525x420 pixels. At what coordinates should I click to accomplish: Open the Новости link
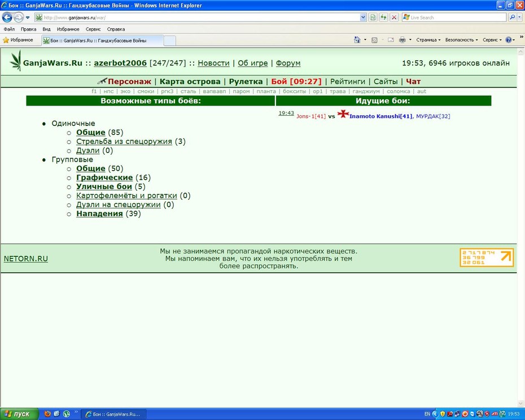pyautogui.click(x=213, y=63)
